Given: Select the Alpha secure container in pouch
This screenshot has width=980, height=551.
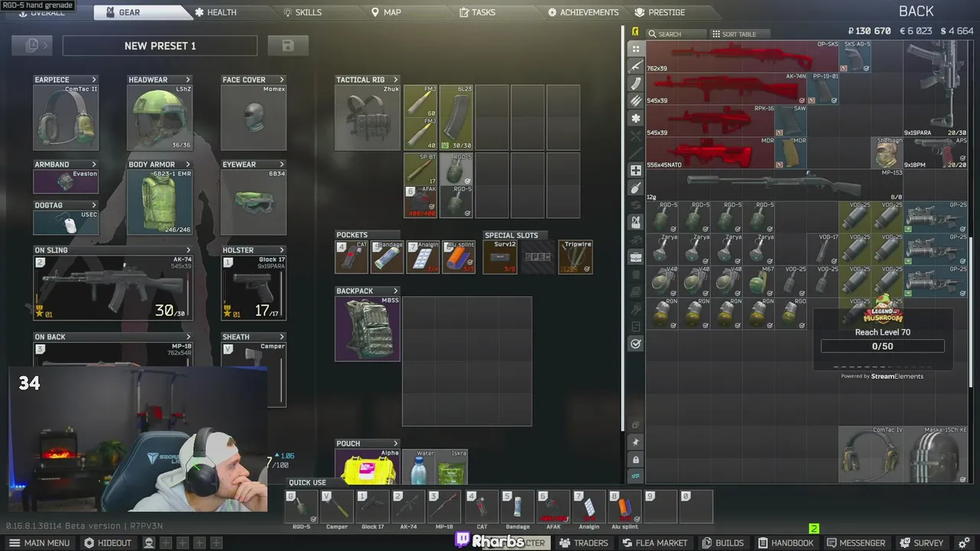Looking at the screenshot, I should pos(368,467).
